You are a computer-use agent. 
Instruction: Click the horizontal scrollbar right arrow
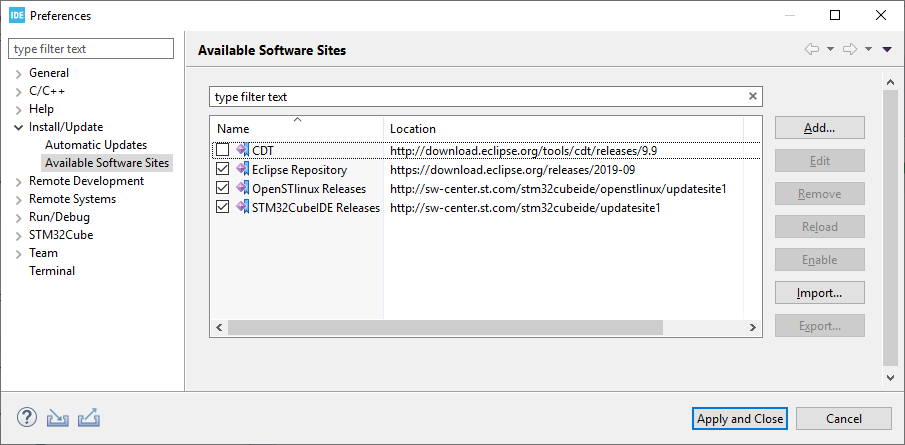click(x=753, y=327)
